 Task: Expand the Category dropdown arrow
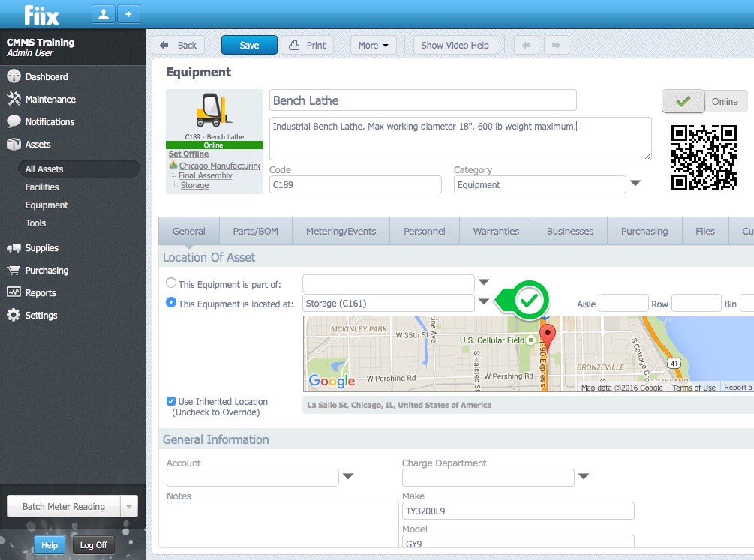tap(635, 184)
